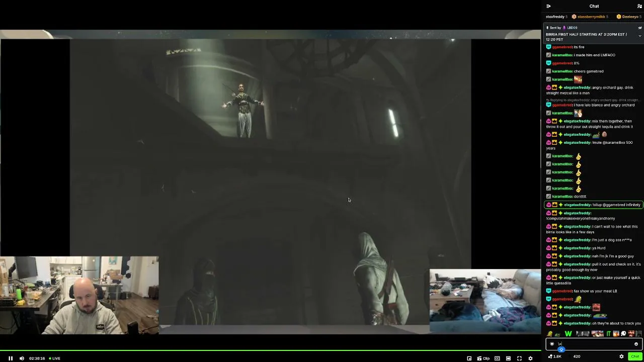Click ggamebred 'fax show us your meat LB' message

(582, 291)
